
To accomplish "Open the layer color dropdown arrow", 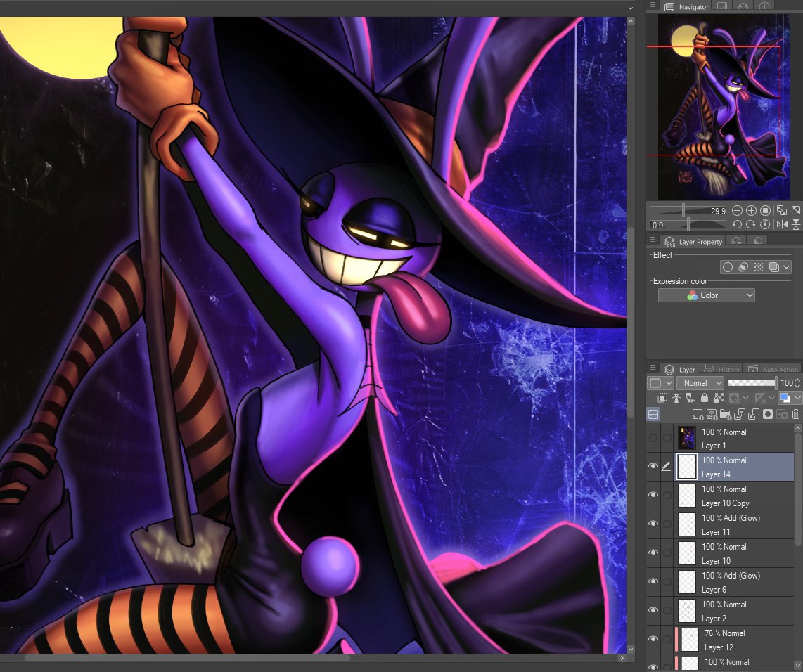I will tap(798, 397).
